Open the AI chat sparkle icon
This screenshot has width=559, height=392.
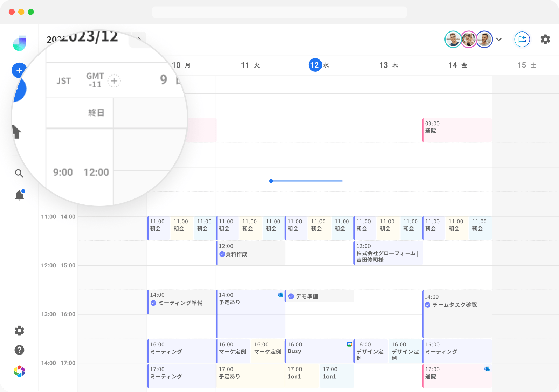point(522,39)
